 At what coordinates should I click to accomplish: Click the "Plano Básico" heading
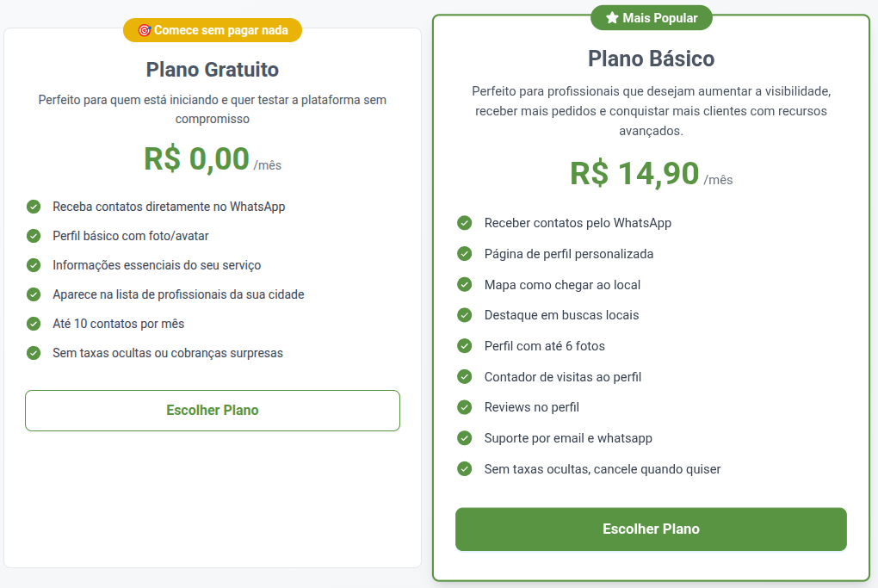651,59
